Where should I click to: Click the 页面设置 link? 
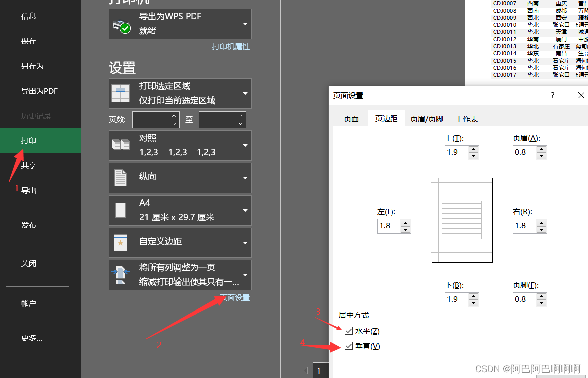pyautogui.click(x=234, y=297)
